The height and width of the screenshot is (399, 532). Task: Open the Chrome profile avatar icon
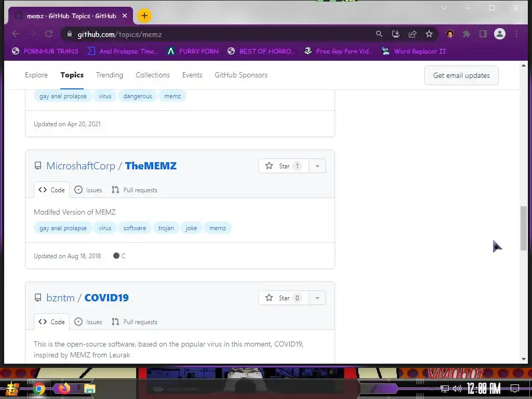[500, 34]
